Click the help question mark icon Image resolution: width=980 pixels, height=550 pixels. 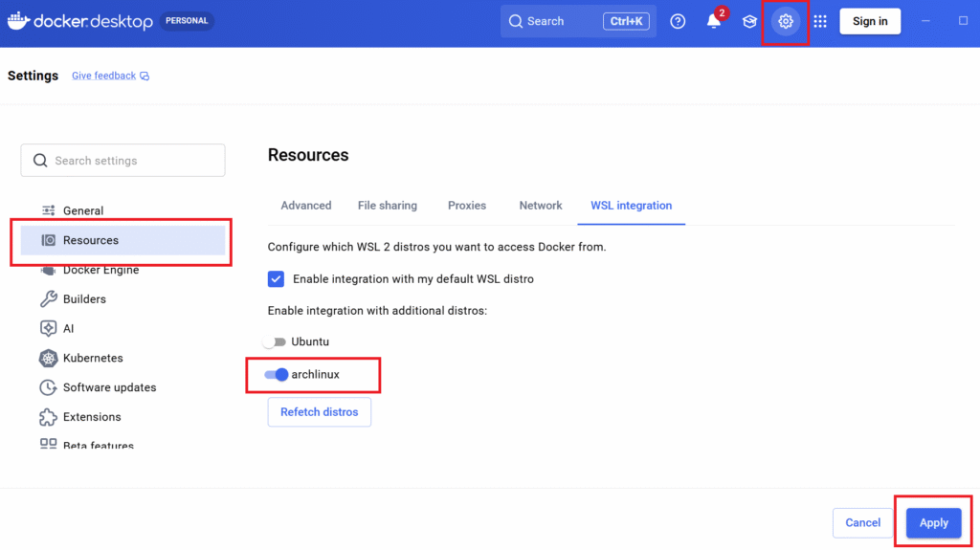point(678,21)
